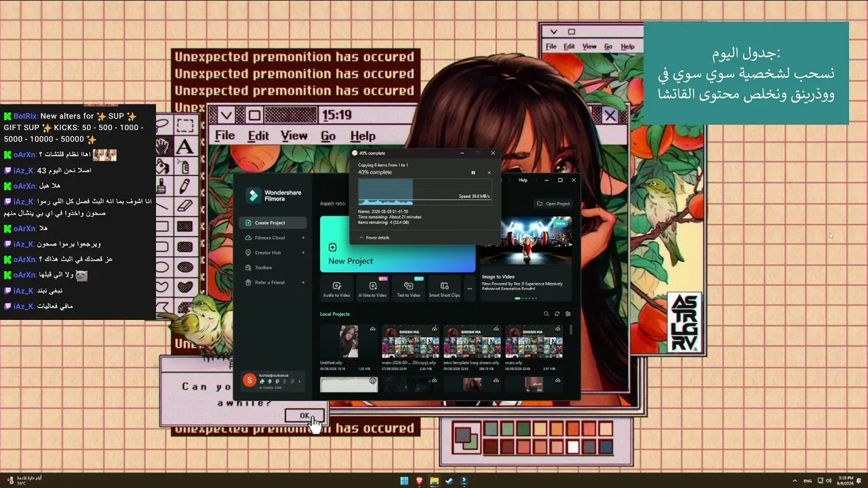Viewport: 868px width, 488px height.
Task: Expand the system tray hidden icons chevron
Action: [x=795, y=481]
